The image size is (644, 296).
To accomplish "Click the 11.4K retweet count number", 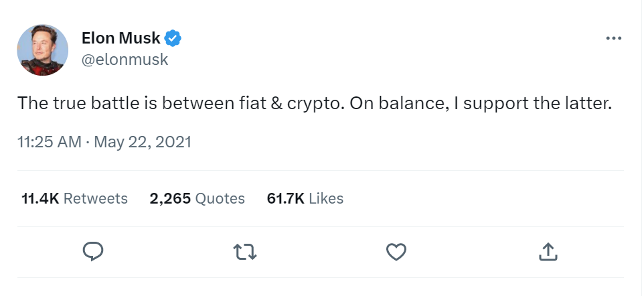I will (x=40, y=198).
